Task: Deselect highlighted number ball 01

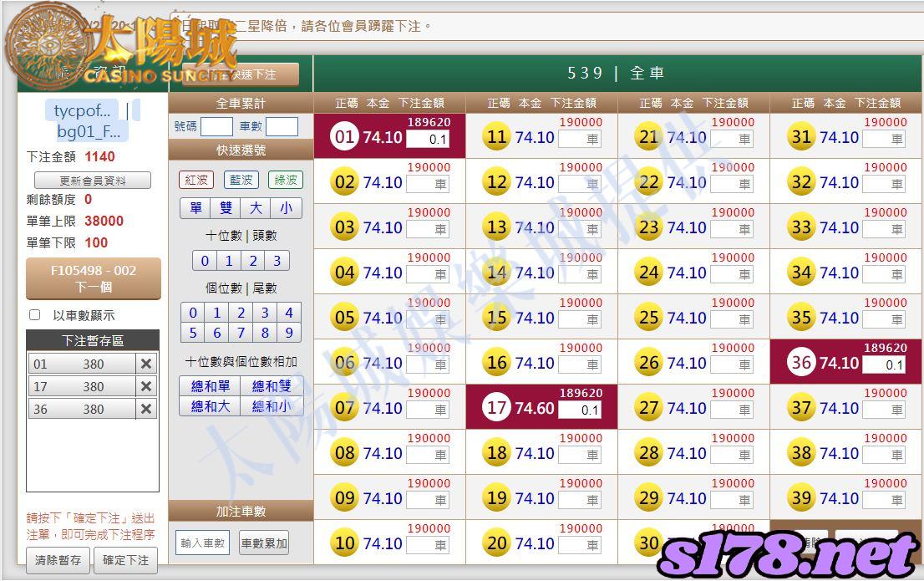Action: coord(345,137)
